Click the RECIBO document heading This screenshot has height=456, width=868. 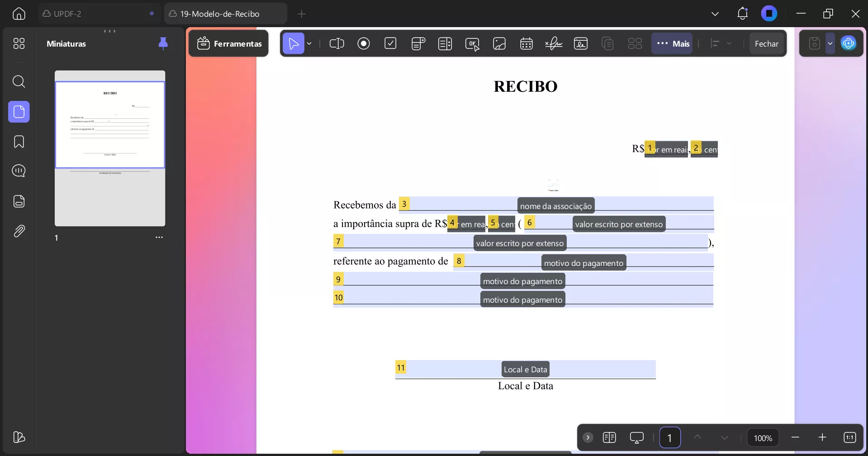click(526, 86)
